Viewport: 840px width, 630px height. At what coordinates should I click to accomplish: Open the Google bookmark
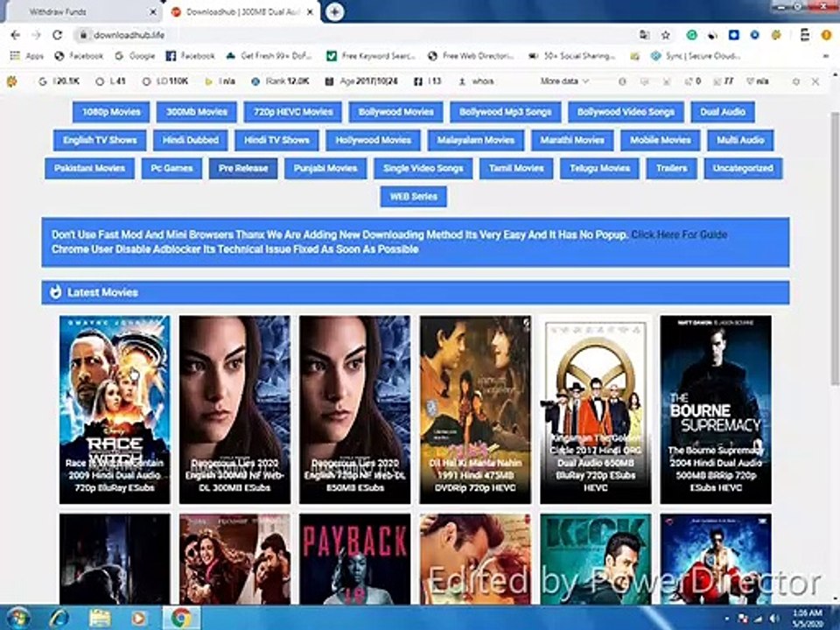tap(135, 56)
